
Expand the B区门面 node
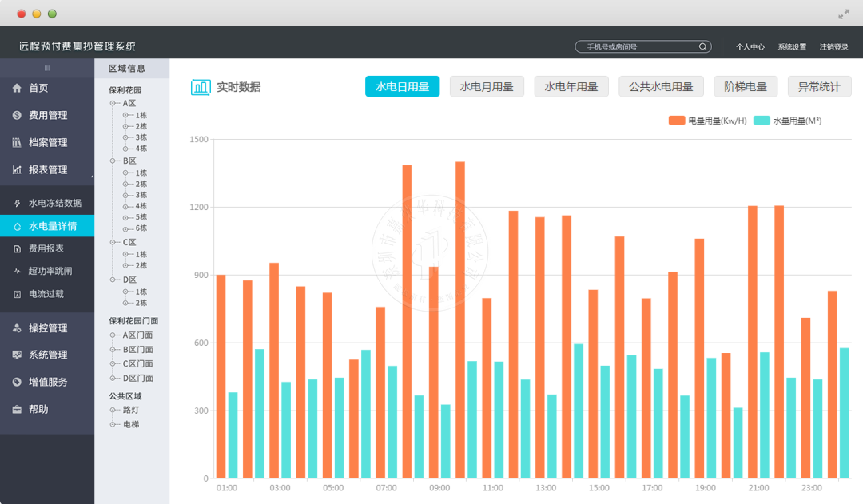click(113, 349)
